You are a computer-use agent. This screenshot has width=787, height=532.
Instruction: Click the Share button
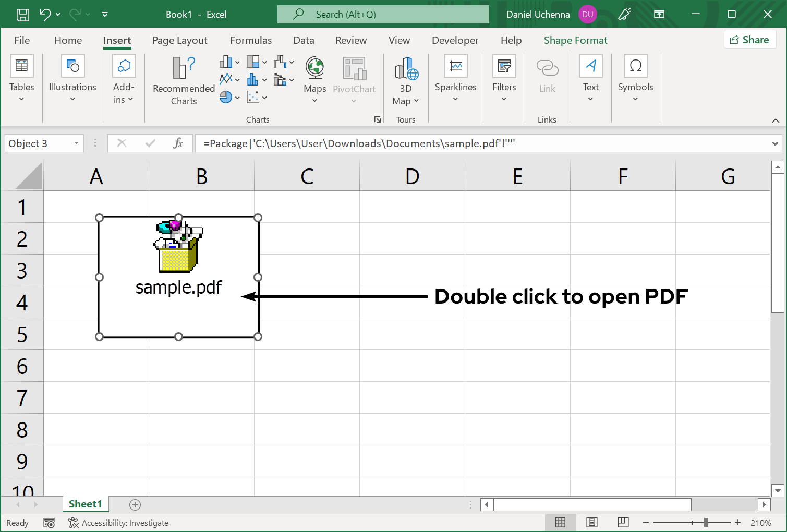coord(749,39)
